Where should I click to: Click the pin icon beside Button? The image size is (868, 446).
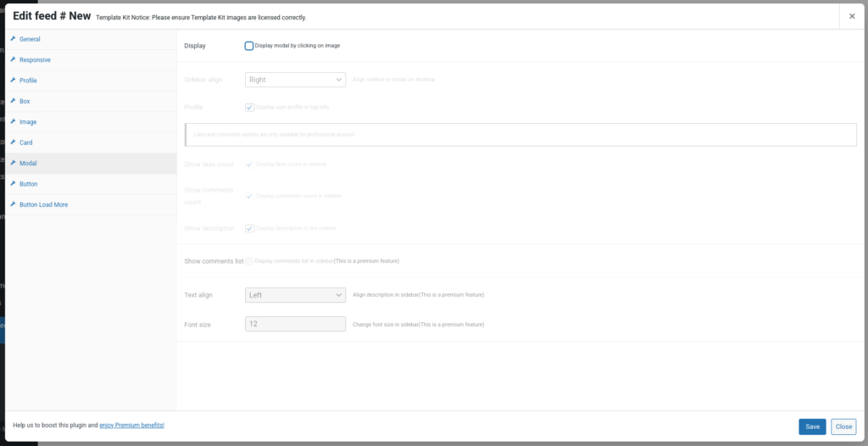(x=13, y=183)
